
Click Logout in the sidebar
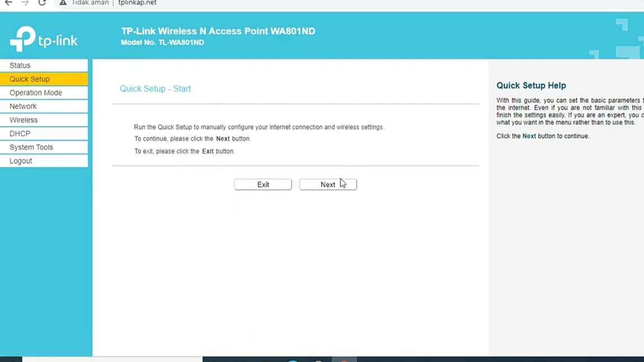(44, 161)
